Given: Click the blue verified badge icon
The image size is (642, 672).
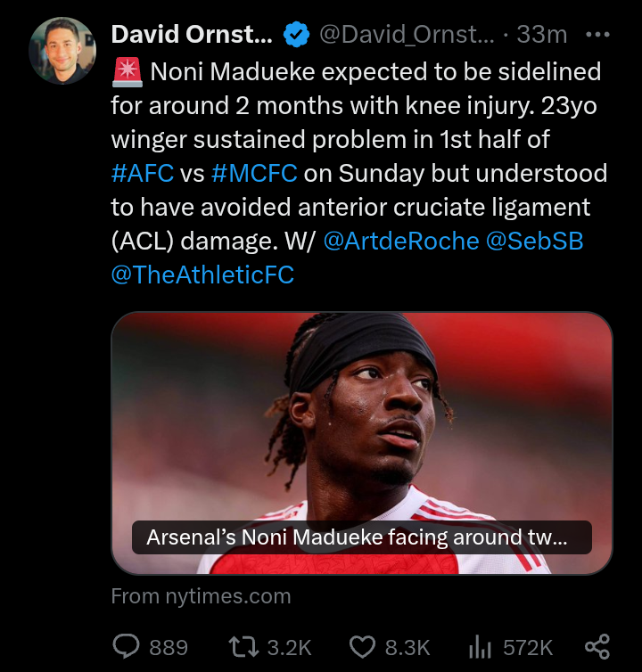Looking at the screenshot, I should (296, 35).
